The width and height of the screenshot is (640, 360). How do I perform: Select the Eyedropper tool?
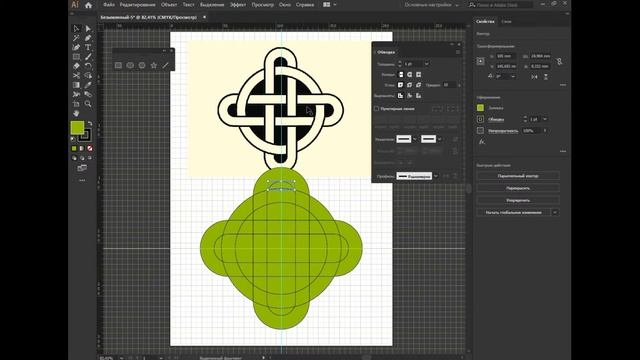88,85
